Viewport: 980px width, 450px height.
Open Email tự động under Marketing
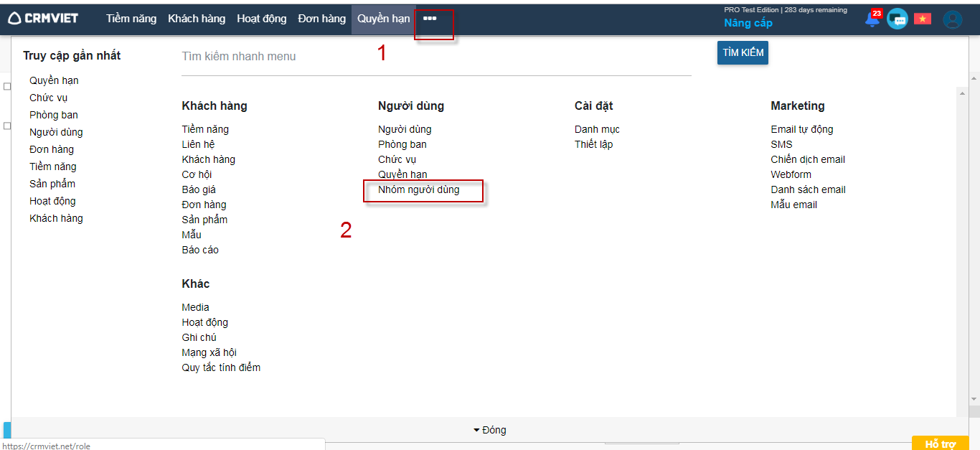(x=801, y=130)
